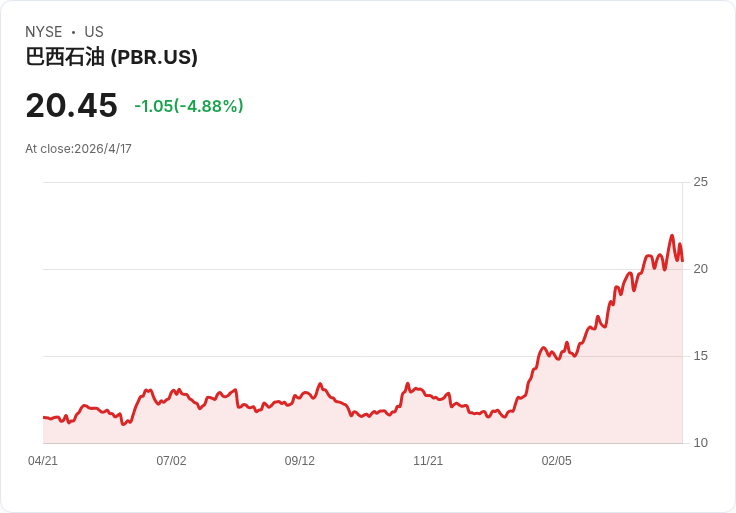Viewport: 736px width, 513px height.
Task: Click the chart's highest peak near 22
Action: (x=672, y=236)
